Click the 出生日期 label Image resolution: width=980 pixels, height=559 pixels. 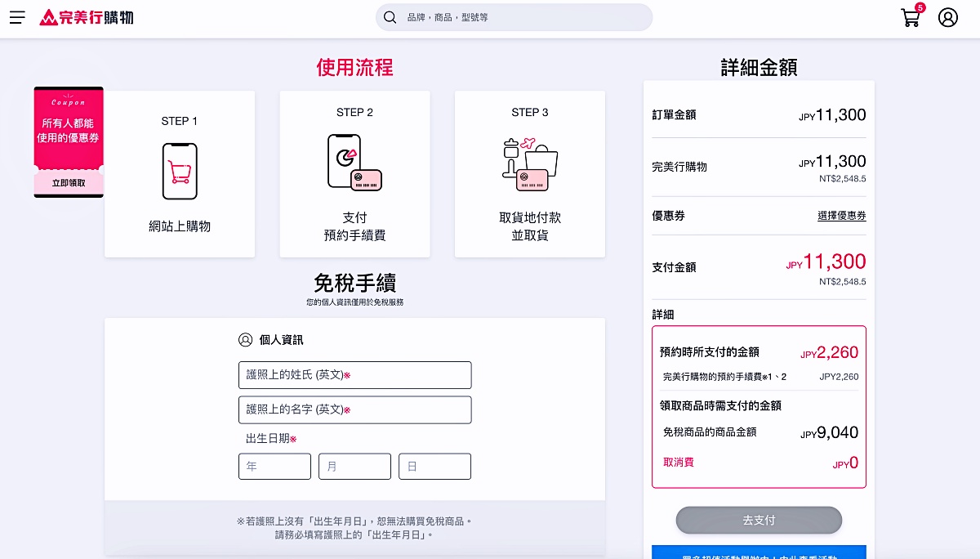coord(271,439)
